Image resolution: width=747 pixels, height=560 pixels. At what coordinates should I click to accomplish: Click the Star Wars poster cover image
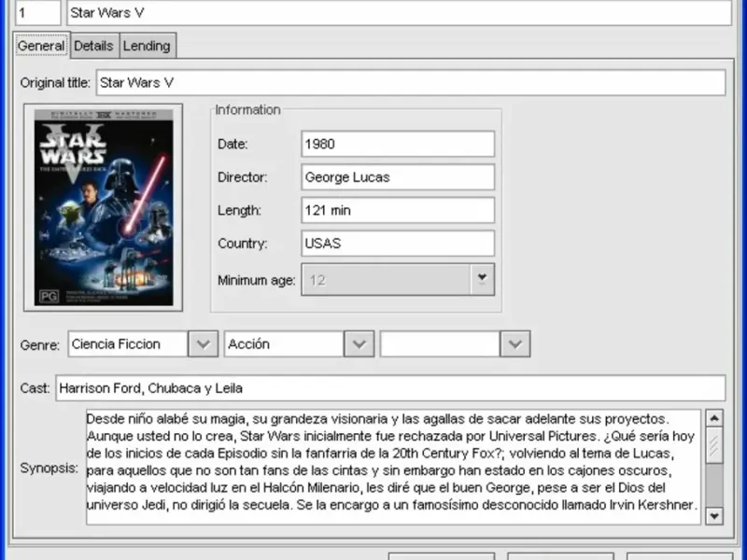pos(104,207)
